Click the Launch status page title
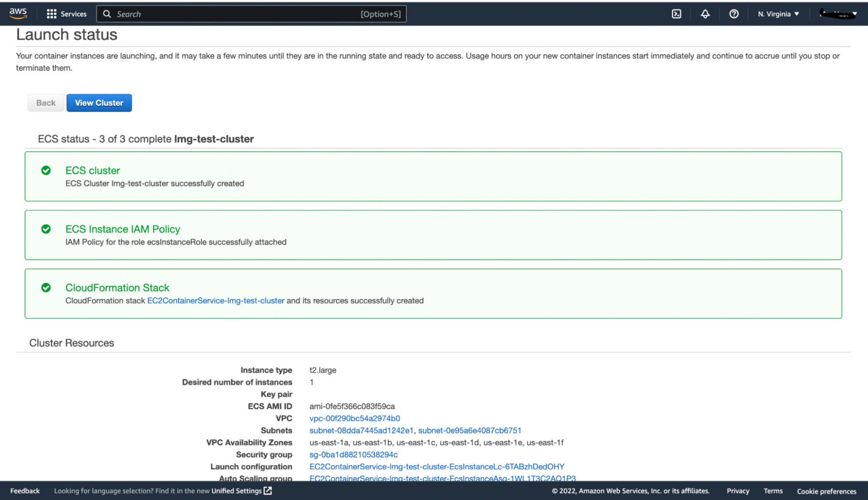 (67, 35)
